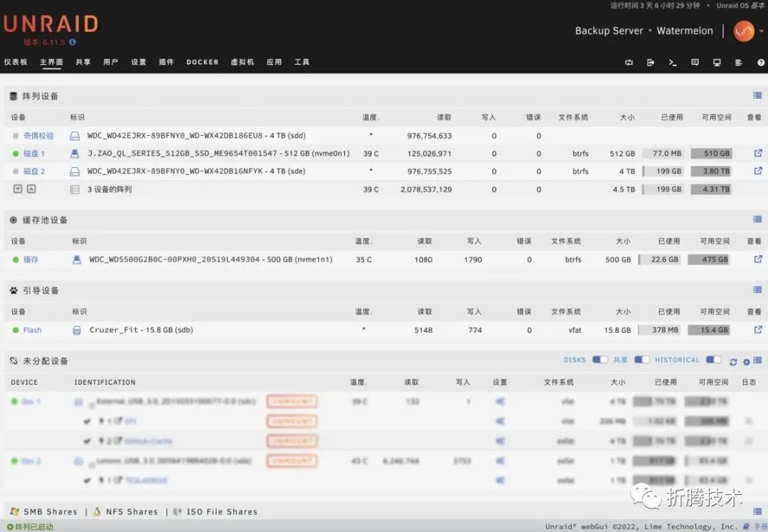Viewport: 768px width, 532px height.
Task: Click the orange user avatar
Action: click(x=744, y=31)
